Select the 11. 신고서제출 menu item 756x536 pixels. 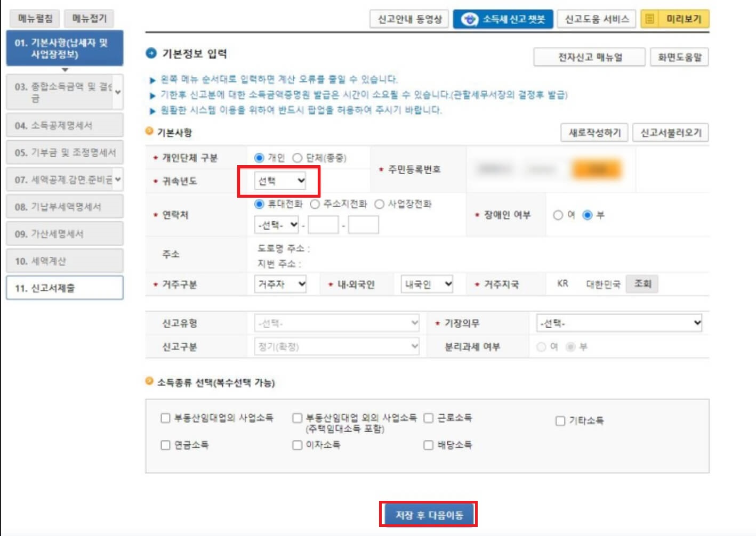pos(64,288)
